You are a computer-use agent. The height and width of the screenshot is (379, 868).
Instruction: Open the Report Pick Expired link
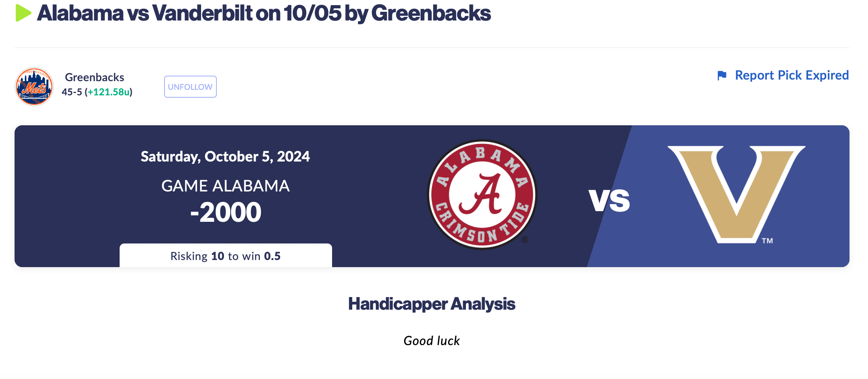point(791,75)
